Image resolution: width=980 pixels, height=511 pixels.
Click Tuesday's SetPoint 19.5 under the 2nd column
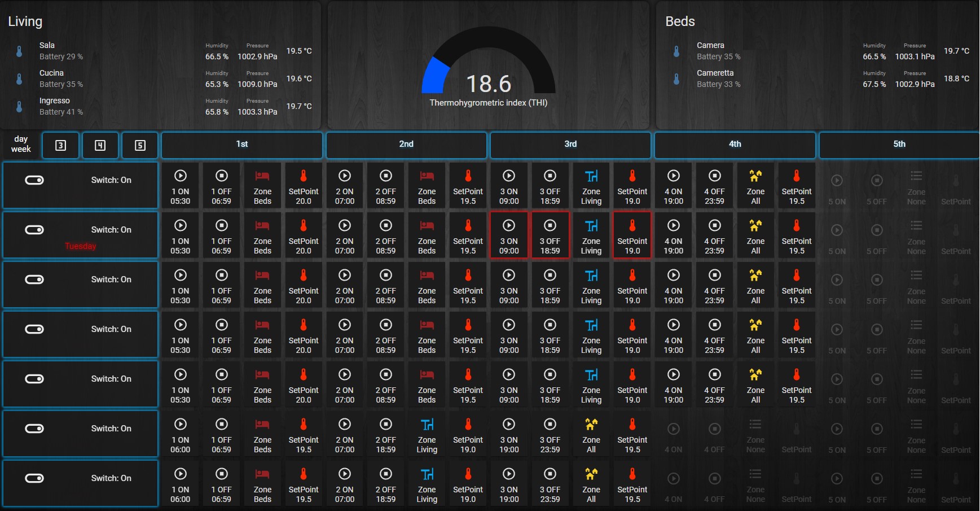[468, 235]
